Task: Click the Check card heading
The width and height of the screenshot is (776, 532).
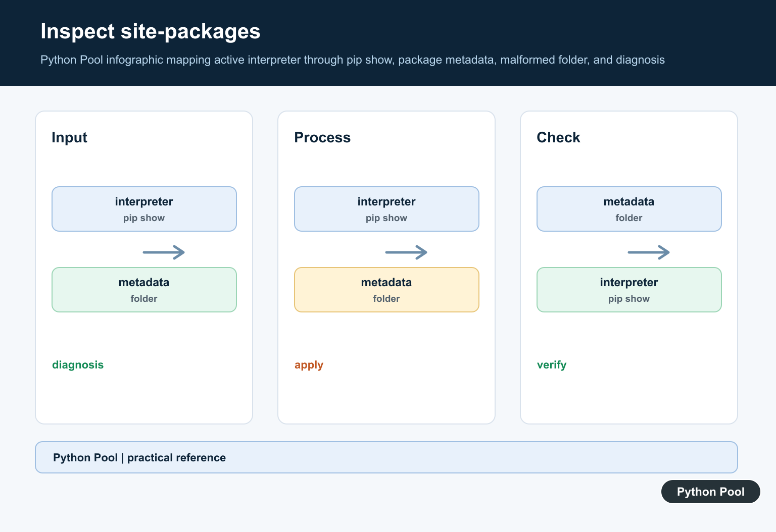Action: (x=558, y=137)
